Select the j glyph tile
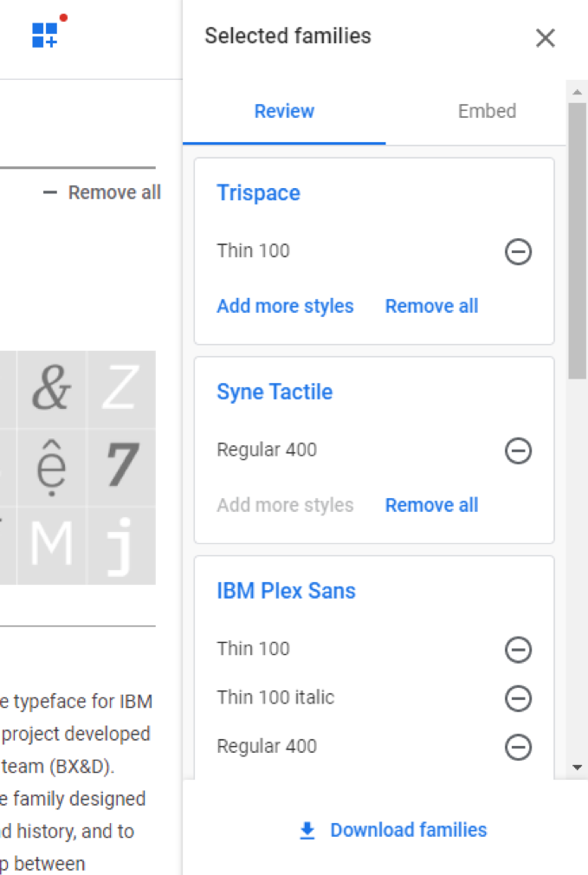This screenshot has width=588, height=875. point(121,545)
